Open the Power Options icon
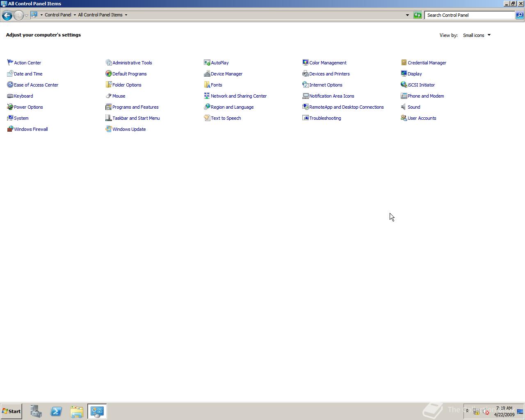 10,107
